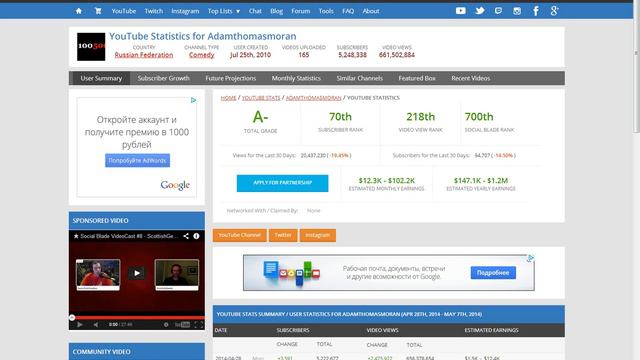Image resolution: width=640 pixels, height=360 pixels.
Task: Open the home icon in navbar
Action: click(79, 11)
